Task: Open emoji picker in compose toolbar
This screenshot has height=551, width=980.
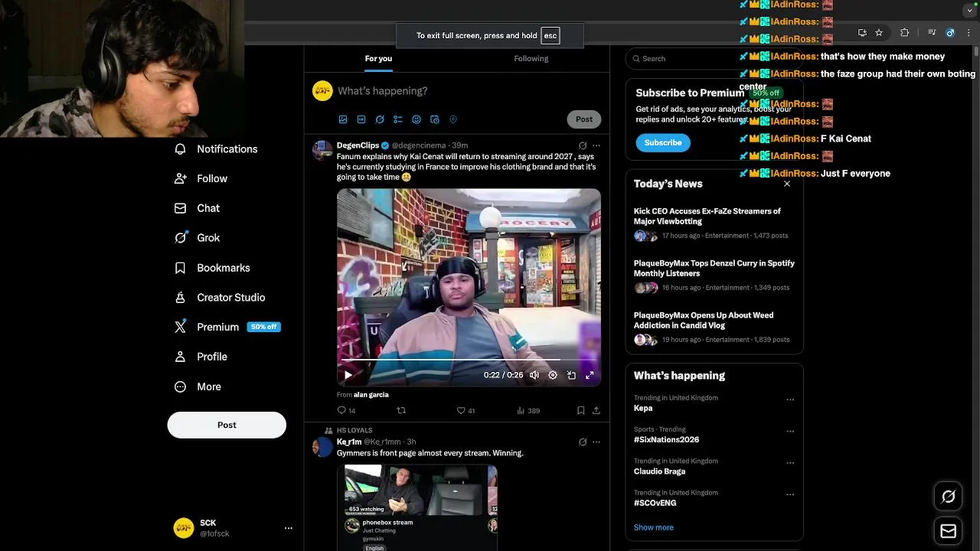Action: [x=416, y=119]
